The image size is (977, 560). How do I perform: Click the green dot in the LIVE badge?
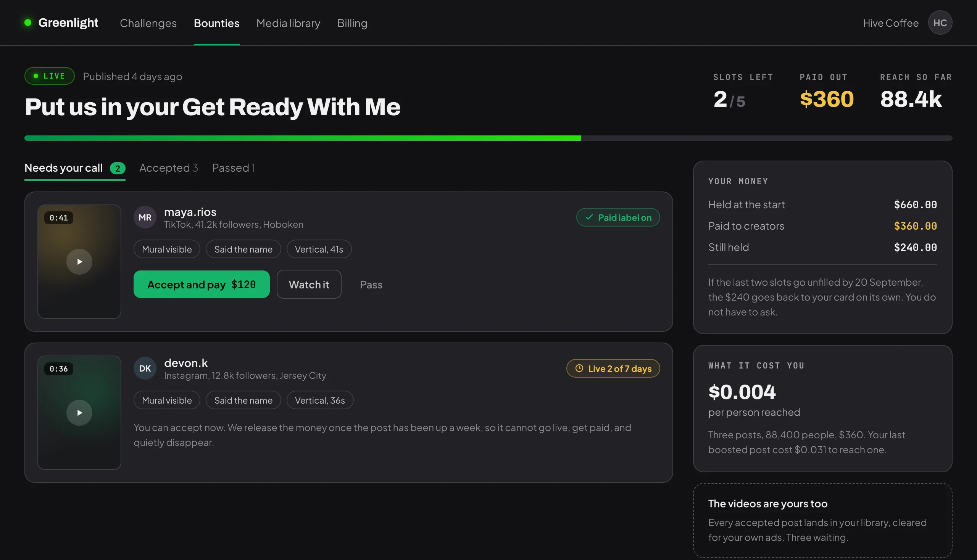click(x=36, y=76)
